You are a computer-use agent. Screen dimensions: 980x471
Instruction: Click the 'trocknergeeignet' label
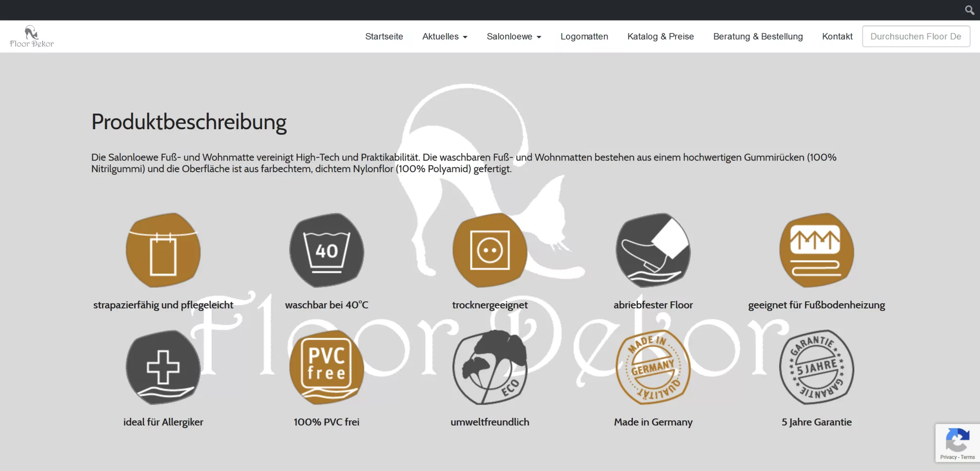click(490, 305)
